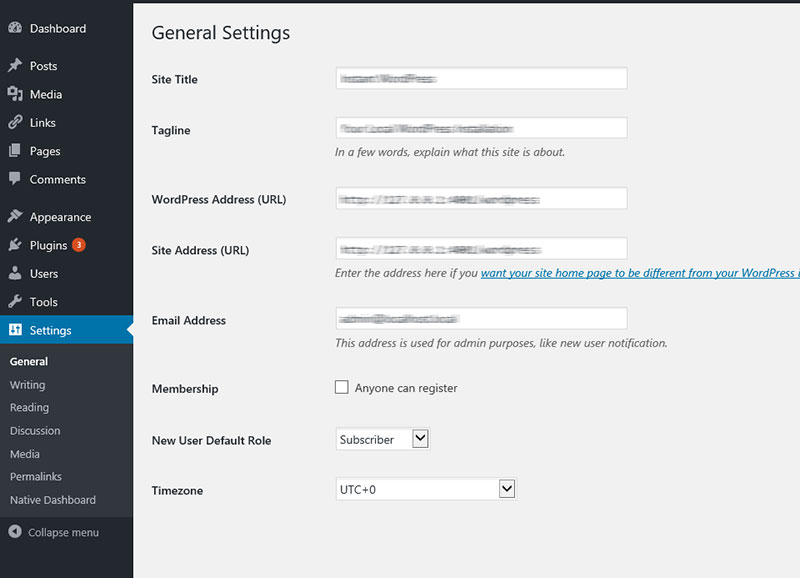The image size is (800, 578).
Task: Click the Membership field label
Action: tap(185, 389)
